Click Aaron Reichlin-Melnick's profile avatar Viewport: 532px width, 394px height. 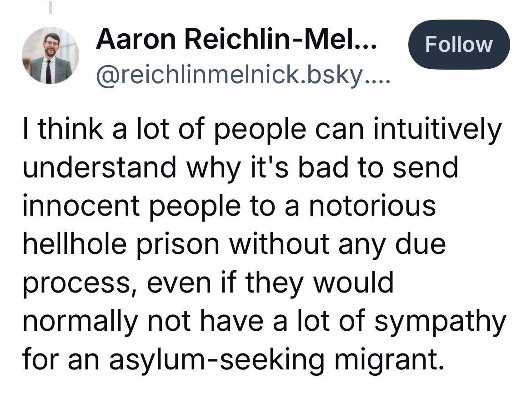pyautogui.click(x=50, y=56)
